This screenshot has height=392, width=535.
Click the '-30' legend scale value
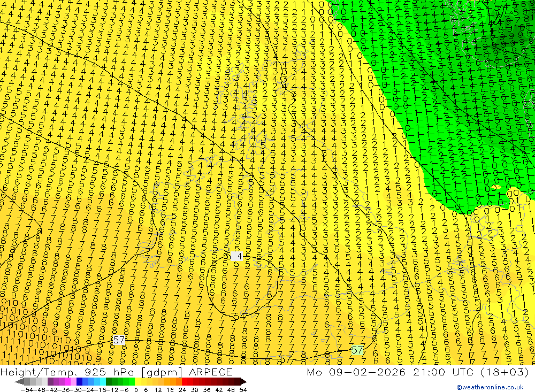pyautogui.click(x=76, y=390)
